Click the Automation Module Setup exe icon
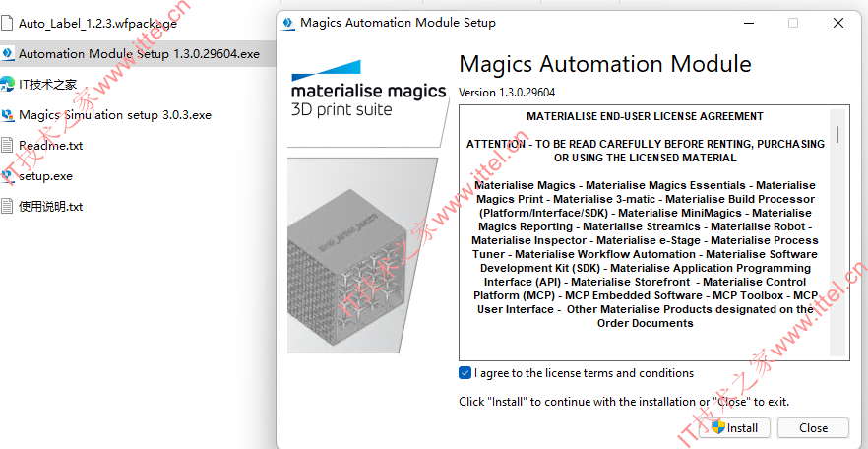Screen dimensions: 868x449 7,54
